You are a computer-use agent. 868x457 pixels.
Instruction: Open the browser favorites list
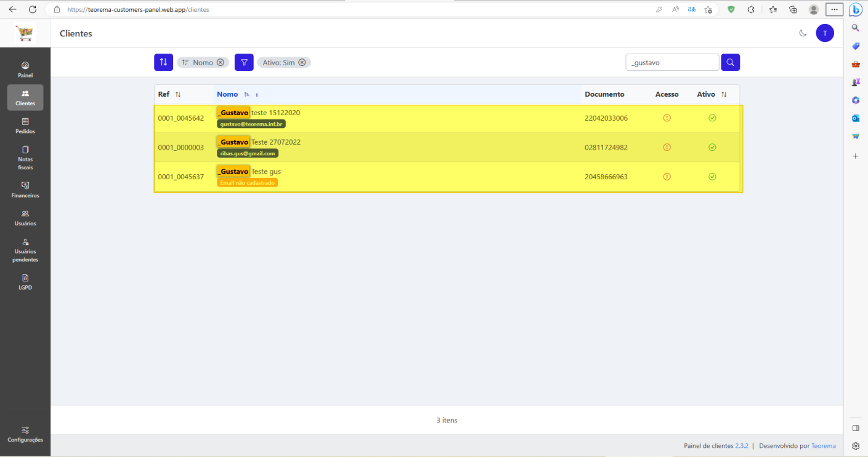(x=773, y=10)
